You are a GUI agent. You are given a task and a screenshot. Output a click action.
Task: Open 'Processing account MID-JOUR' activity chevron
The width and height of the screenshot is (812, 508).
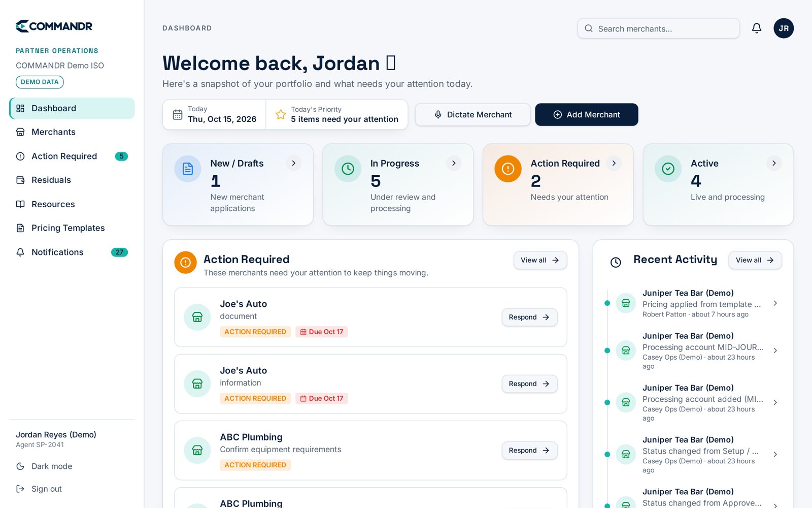tap(775, 351)
